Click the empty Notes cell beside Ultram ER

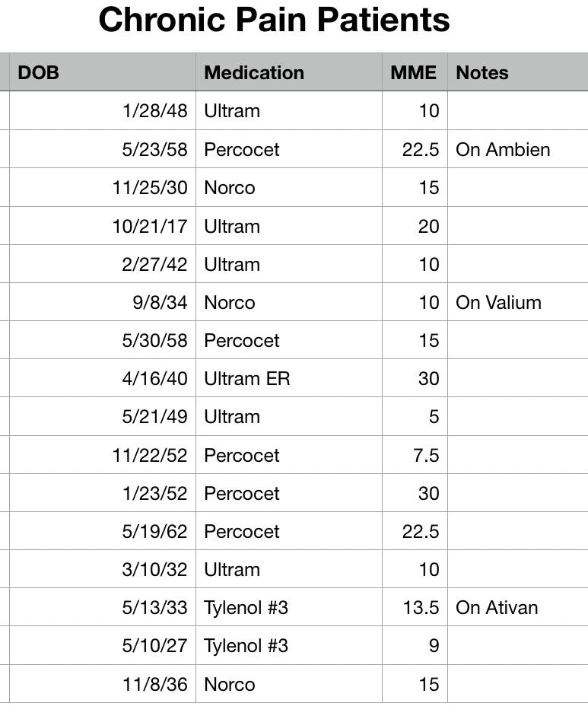click(517, 379)
